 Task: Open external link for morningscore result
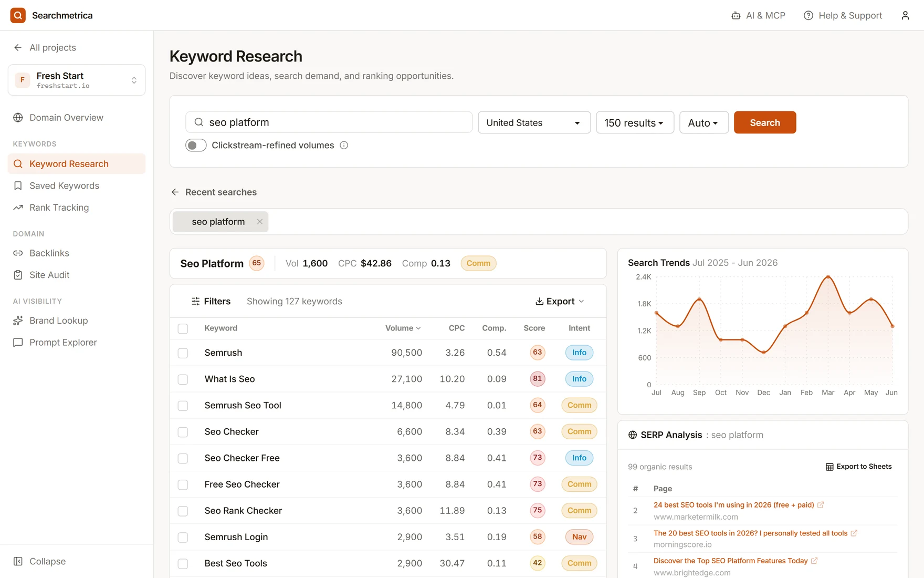click(x=854, y=533)
